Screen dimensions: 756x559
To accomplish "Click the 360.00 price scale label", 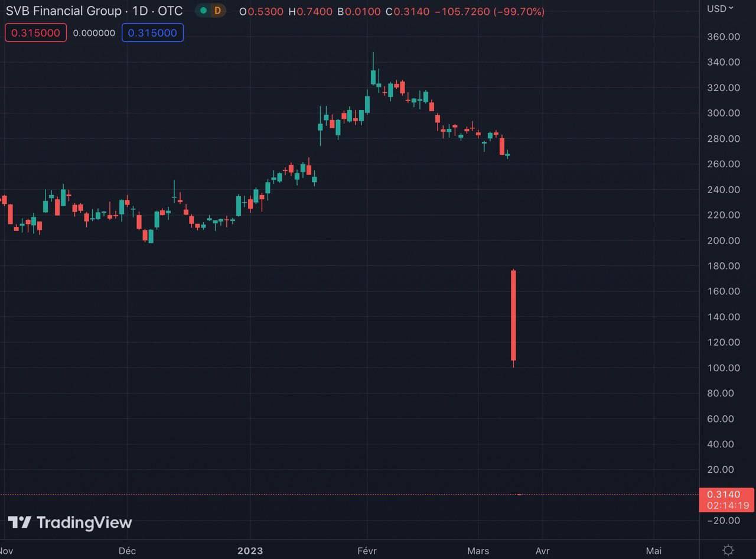I will click(724, 37).
